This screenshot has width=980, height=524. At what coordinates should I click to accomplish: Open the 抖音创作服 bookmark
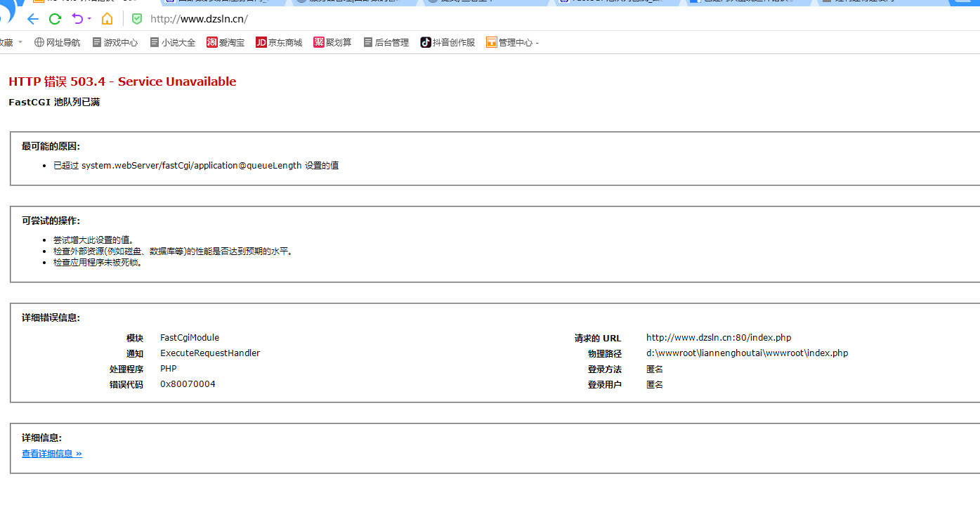point(447,43)
